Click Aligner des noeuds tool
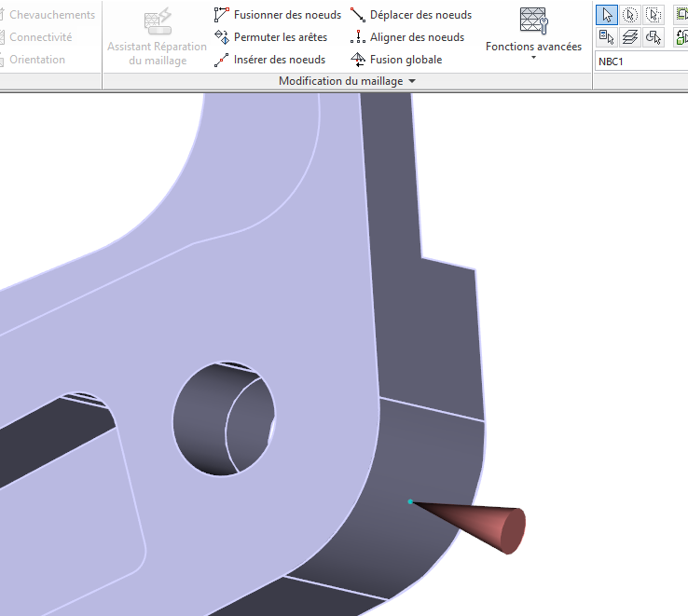Image resolution: width=688 pixels, height=616 pixels. (x=406, y=37)
